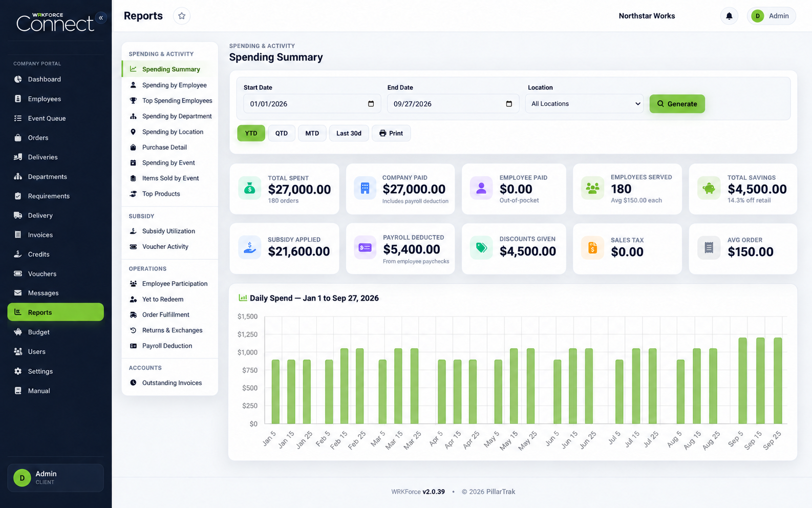Click the Start Date field showing 01/01/2026
812x508 pixels.
click(x=312, y=104)
